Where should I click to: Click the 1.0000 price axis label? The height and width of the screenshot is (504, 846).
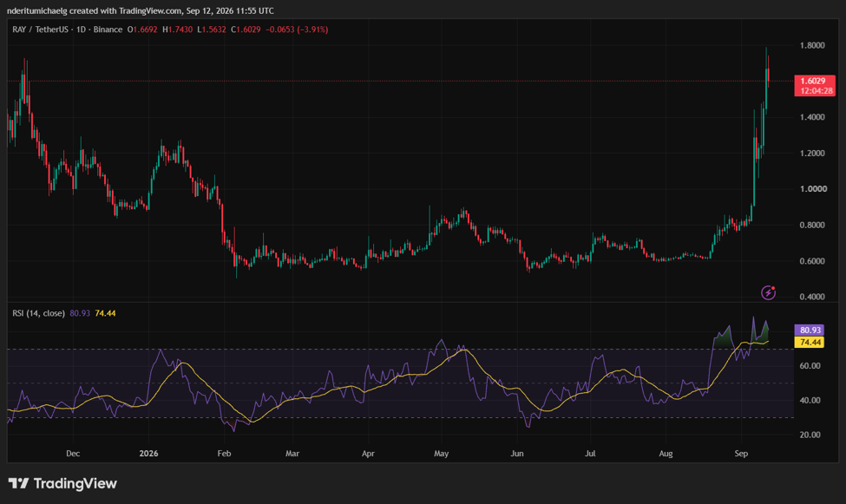[812, 189]
